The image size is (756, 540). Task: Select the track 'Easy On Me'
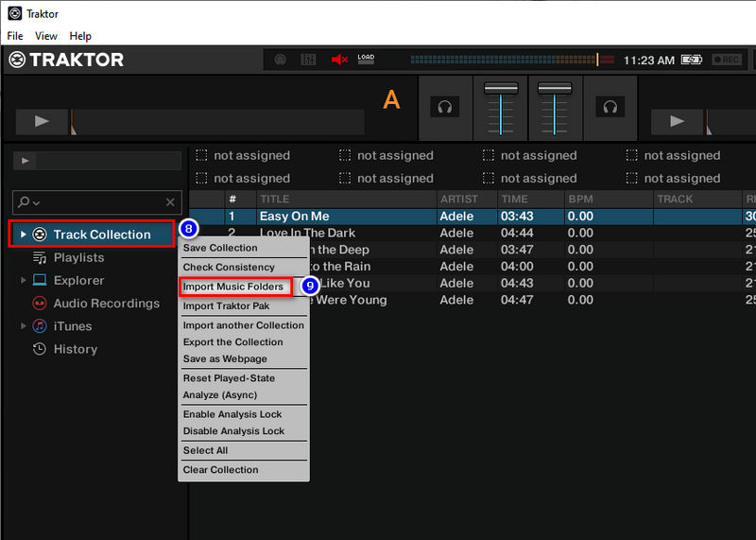click(x=294, y=217)
